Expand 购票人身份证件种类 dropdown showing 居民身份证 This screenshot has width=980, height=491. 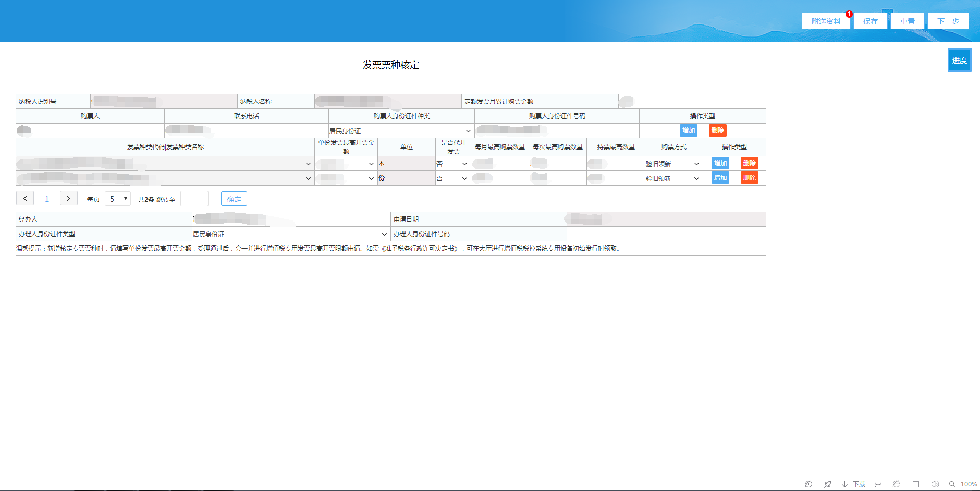401,131
